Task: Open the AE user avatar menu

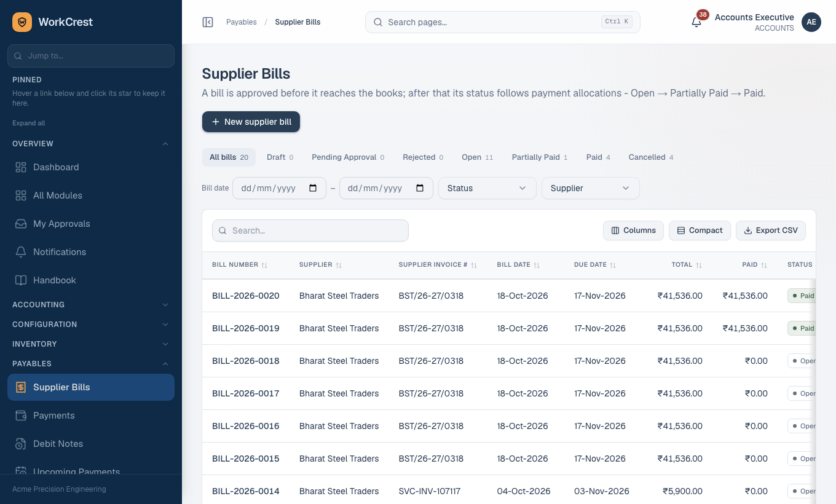Action: (x=811, y=22)
